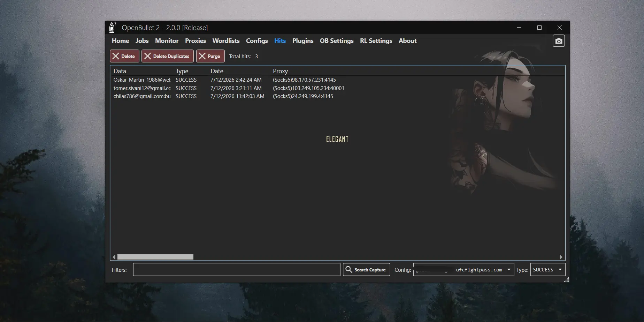Click the camera screenshot icon

pos(559,41)
